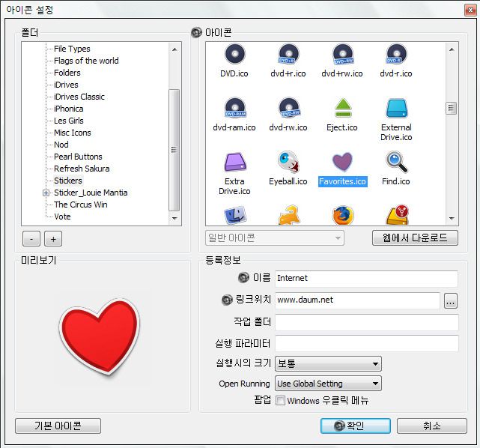Browse link location with the ... button
Screen dimensions: 480x448
point(451,301)
